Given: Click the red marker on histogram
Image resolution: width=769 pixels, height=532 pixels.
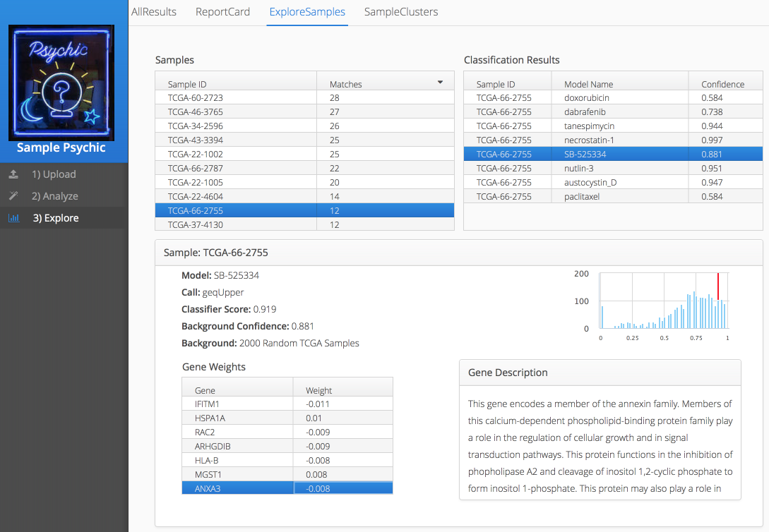Looking at the screenshot, I should click(x=718, y=287).
